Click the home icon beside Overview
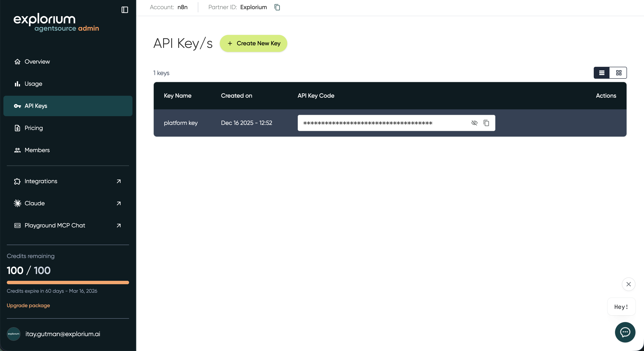This screenshot has width=644, height=351. [17, 62]
